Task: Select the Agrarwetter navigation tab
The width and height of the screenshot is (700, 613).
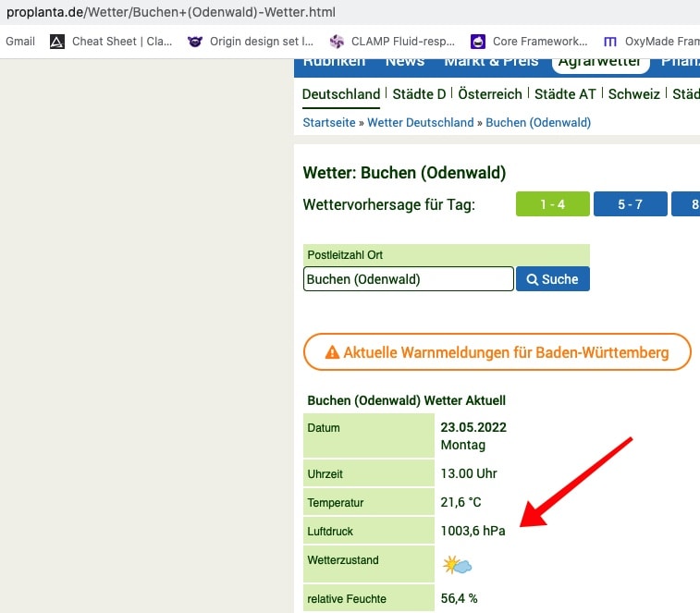Action: click(599, 62)
